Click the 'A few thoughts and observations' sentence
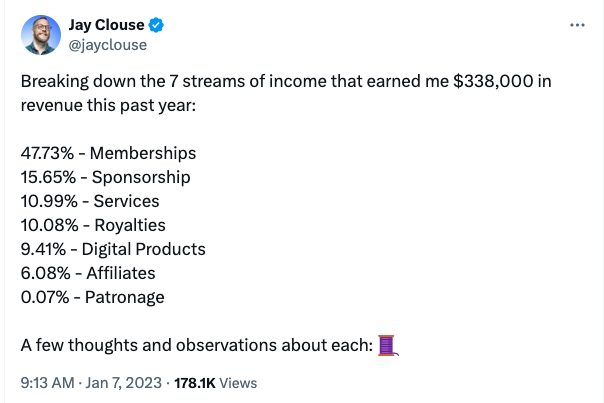This screenshot has width=604, height=403. point(197,345)
